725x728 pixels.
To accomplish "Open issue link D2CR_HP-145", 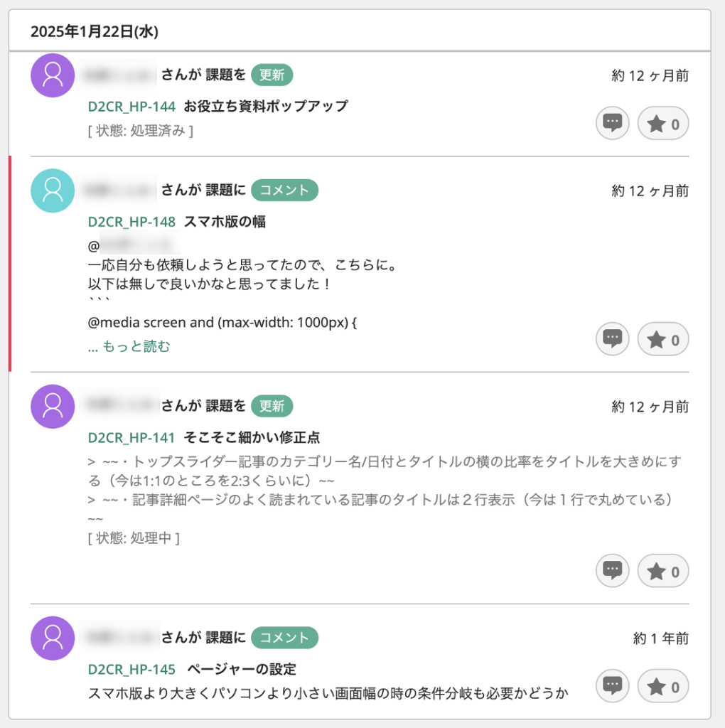I will pos(131,669).
